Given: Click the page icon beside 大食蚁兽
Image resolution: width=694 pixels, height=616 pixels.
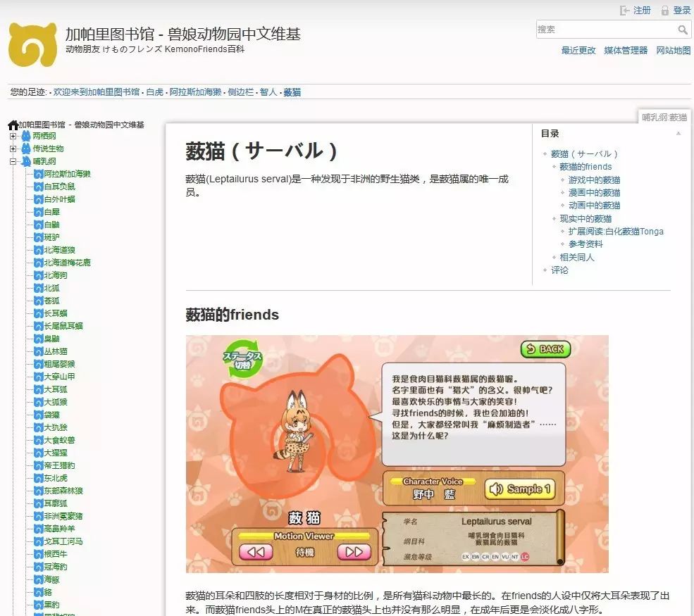Looking at the screenshot, I should pos(39,441).
